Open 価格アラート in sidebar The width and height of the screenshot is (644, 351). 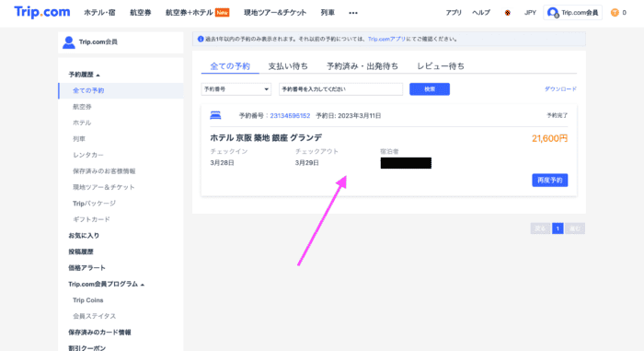click(87, 267)
